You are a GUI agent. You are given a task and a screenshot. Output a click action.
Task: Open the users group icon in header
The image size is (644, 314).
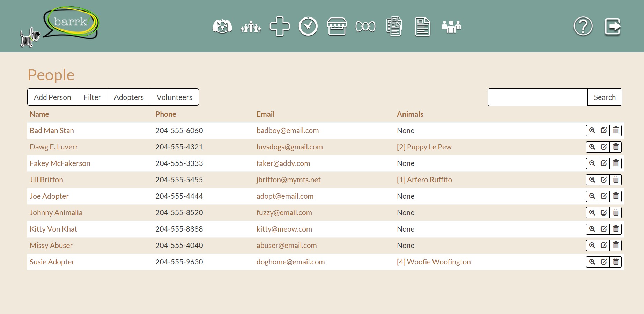(x=451, y=27)
